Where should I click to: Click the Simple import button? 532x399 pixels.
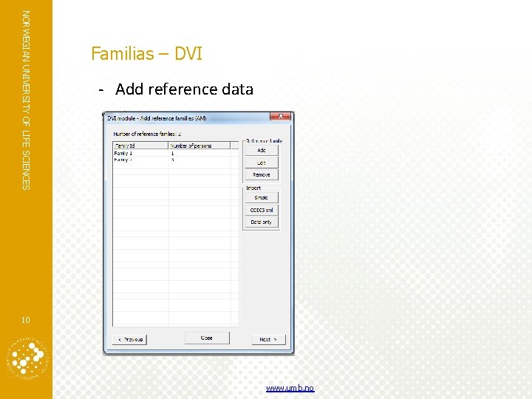[x=262, y=197]
